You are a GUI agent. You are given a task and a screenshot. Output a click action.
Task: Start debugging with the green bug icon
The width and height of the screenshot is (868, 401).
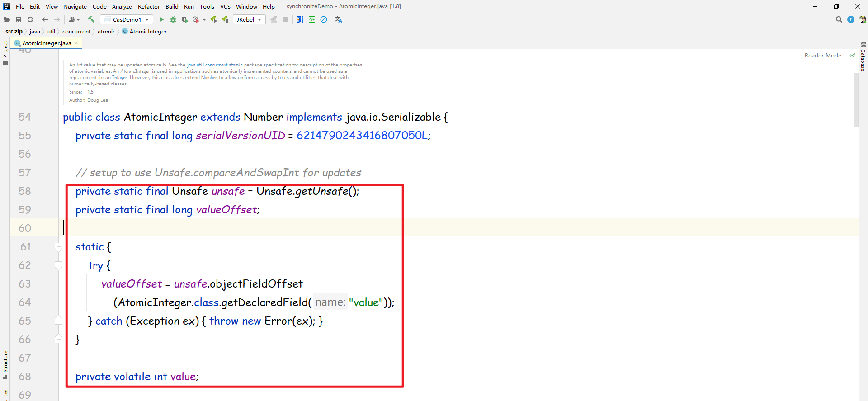173,19
